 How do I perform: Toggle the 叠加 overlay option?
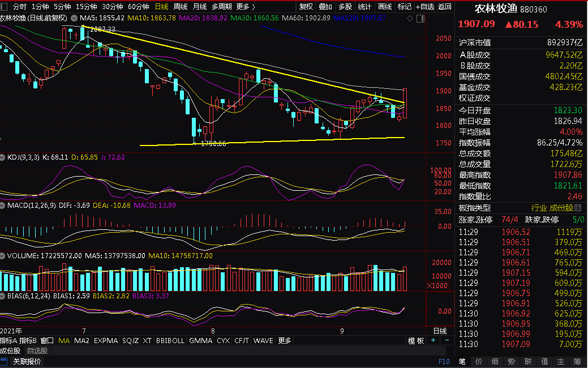[325, 7]
